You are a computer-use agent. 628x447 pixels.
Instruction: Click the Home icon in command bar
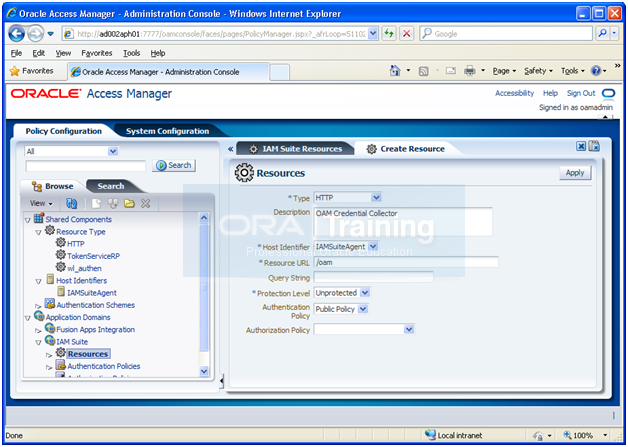point(395,71)
